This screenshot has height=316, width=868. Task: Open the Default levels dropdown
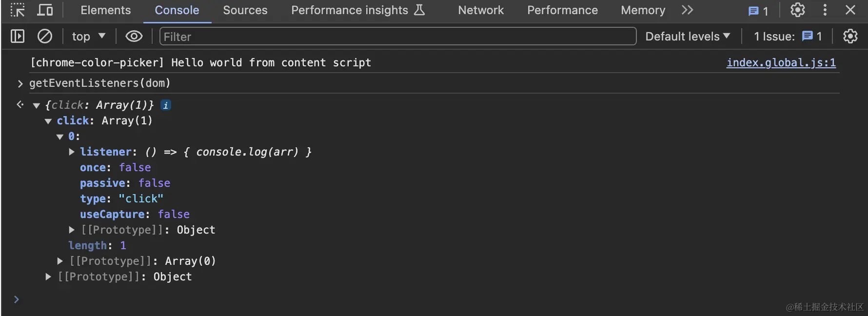[688, 36]
